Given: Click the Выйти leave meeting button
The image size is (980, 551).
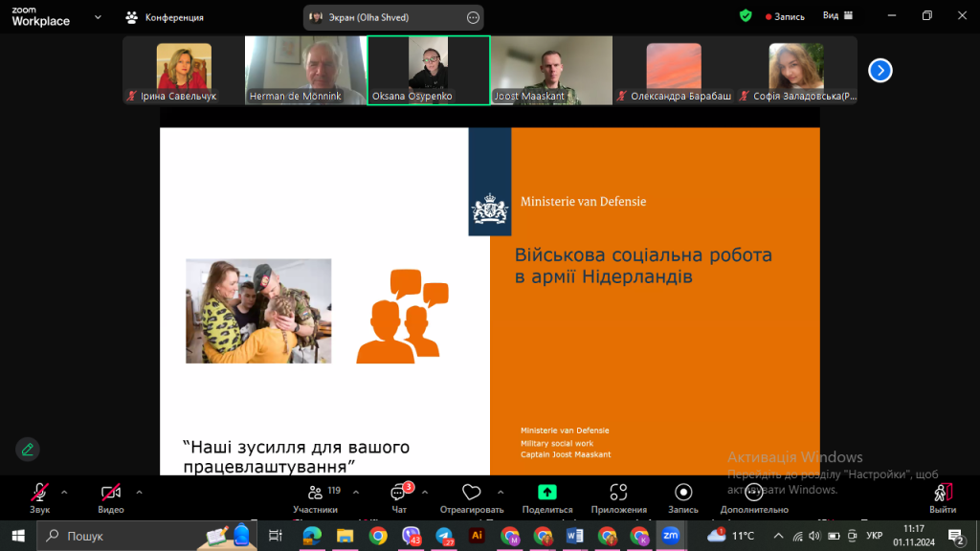Looking at the screenshot, I should click(x=943, y=496).
